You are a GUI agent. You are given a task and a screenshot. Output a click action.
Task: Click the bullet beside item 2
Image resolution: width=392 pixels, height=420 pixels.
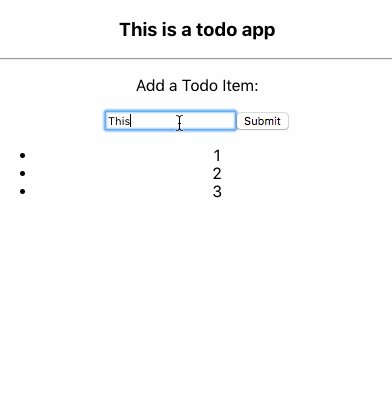pos(23,173)
